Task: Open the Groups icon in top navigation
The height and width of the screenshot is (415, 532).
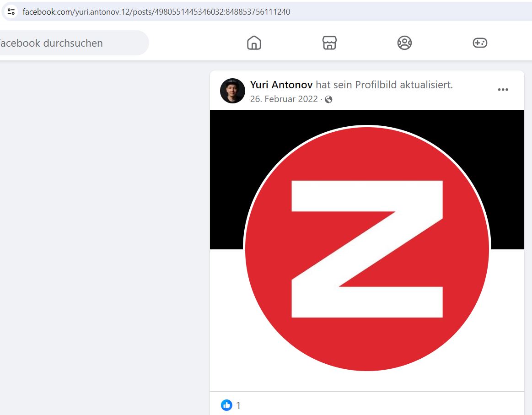Action: click(404, 43)
